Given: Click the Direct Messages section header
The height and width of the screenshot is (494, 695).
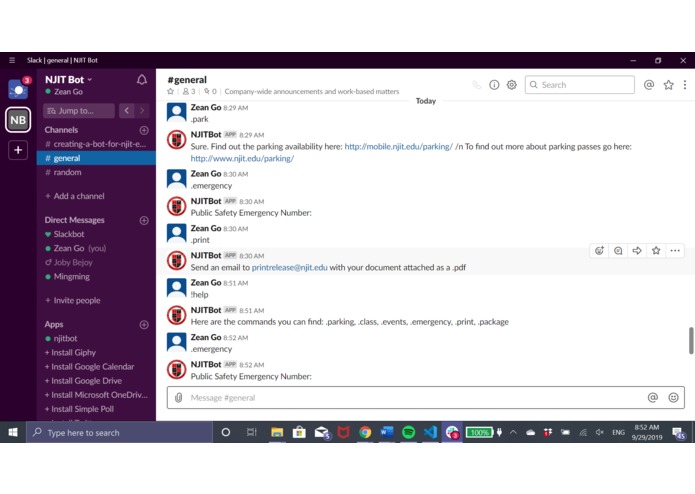Looking at the screenshot, I should (74, 220).
